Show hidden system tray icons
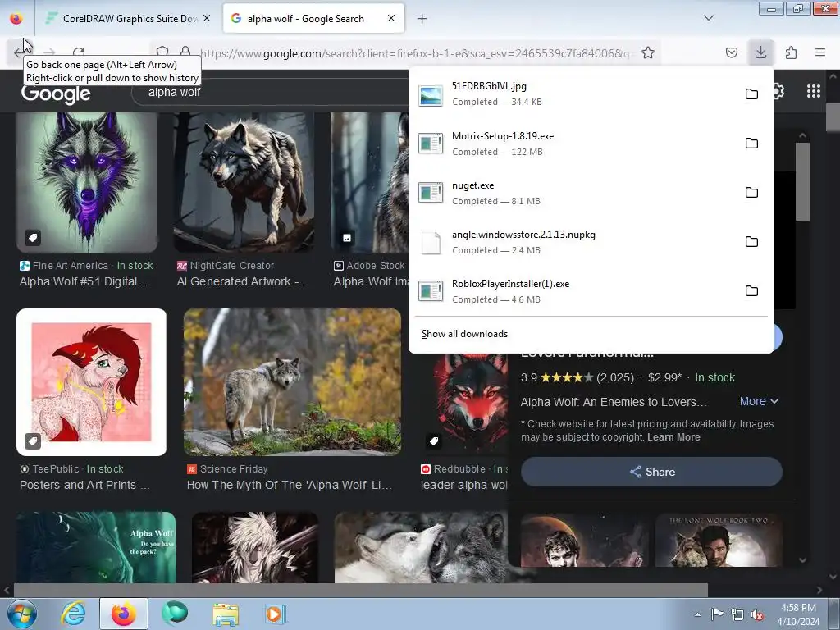Viewport: 840px width, 630px height. 697,615
